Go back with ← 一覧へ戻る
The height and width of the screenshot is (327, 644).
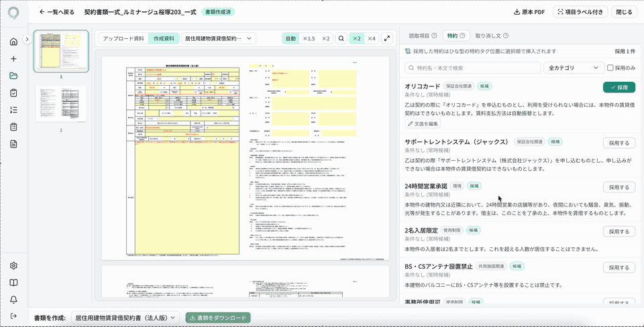point(56,12)
